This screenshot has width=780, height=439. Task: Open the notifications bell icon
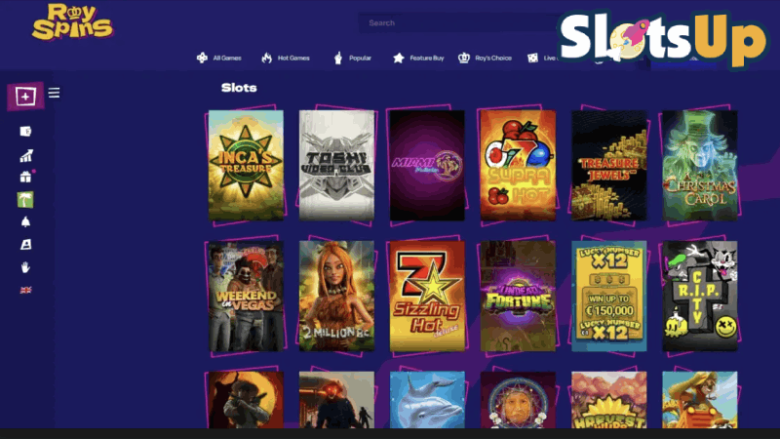click(25, 222)
